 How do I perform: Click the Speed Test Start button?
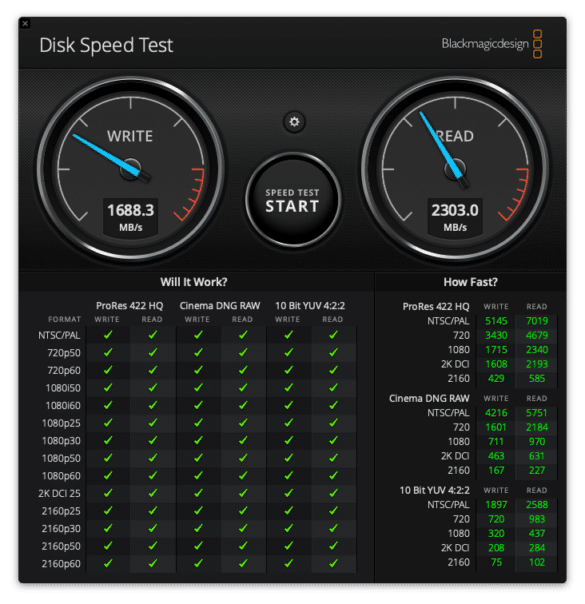(293, 200)
